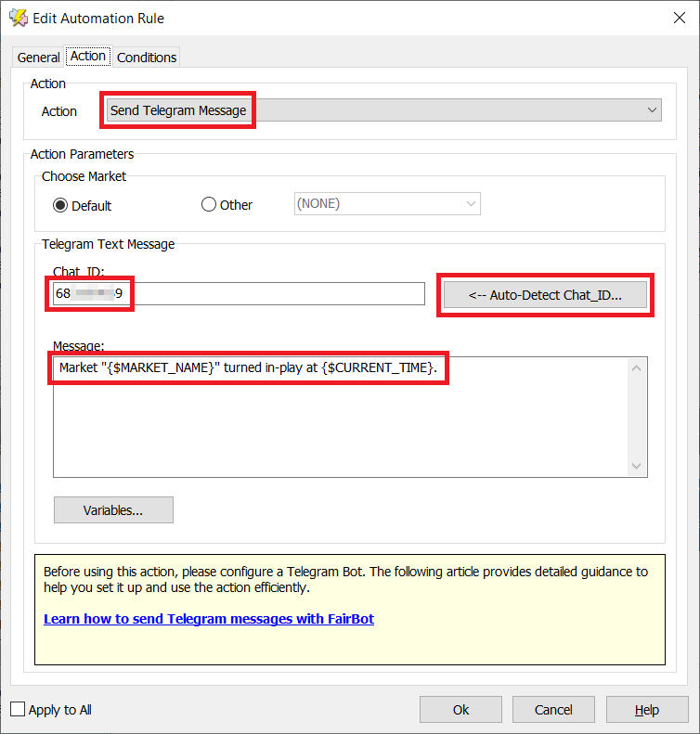700x734 pixels.
Task: Choose the Other market radio button
Action: 209,205
